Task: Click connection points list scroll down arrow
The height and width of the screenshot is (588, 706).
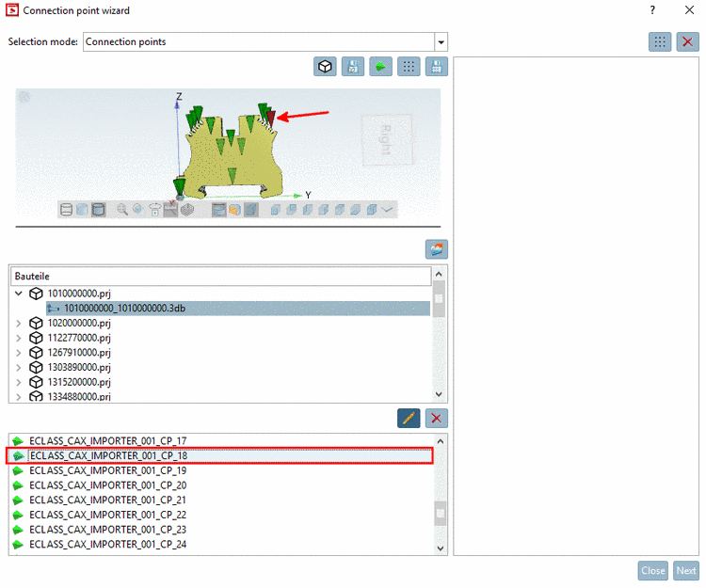Action: pyautogui.click(x=441, y=548)
